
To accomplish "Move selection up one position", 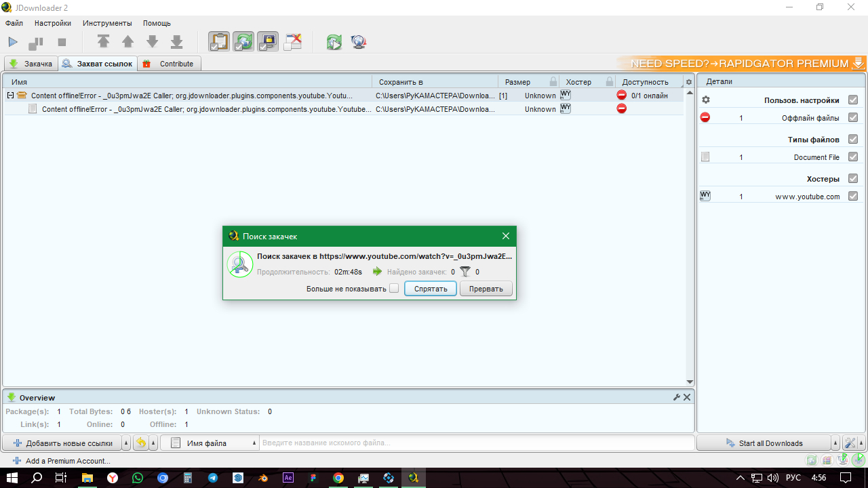I will (x=127, y=42).
